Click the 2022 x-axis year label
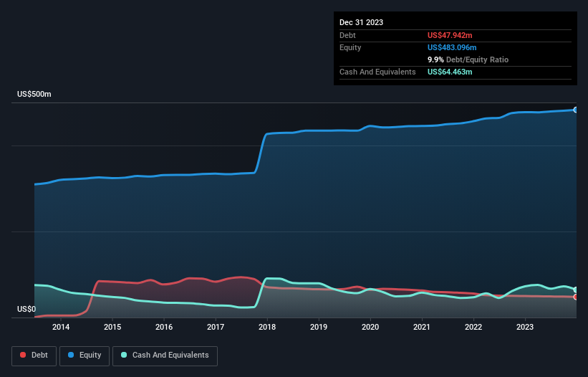588x377 pixels. (473, 327)
